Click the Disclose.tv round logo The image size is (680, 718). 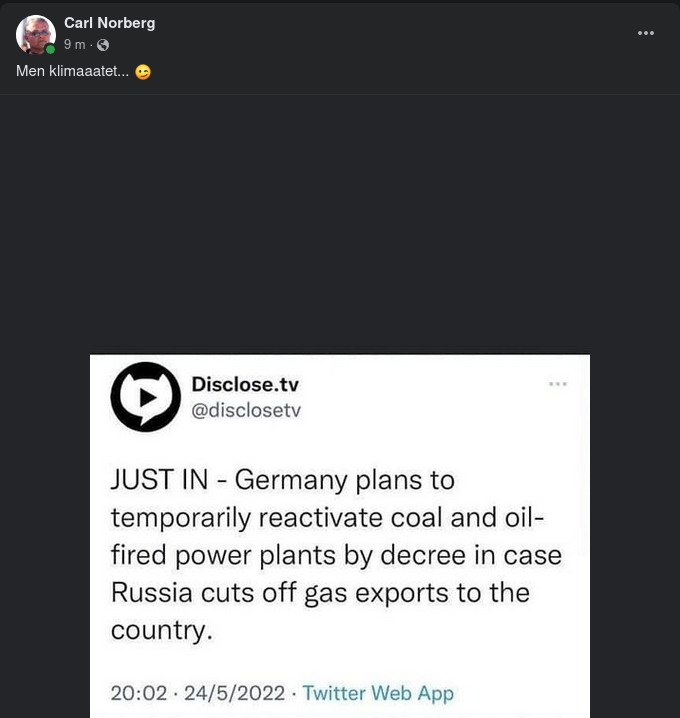coord(145,397)
